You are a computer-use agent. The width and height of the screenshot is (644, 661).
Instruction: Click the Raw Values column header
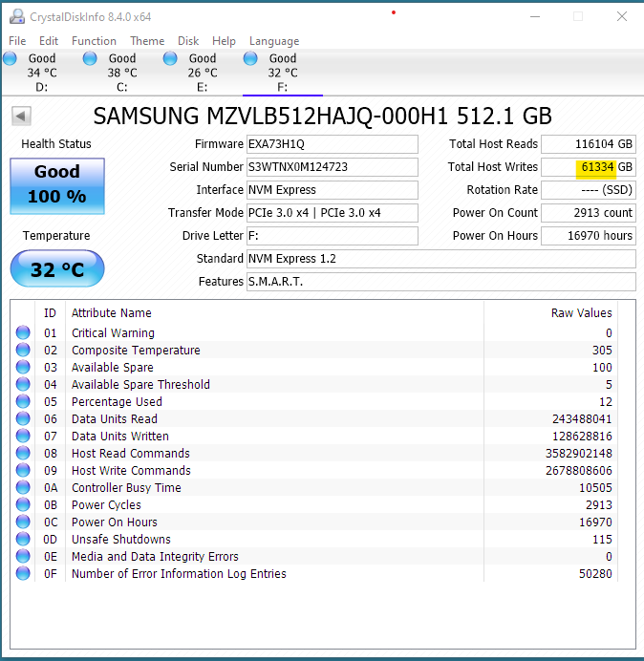pyautogui.click(x=581, y=312)
